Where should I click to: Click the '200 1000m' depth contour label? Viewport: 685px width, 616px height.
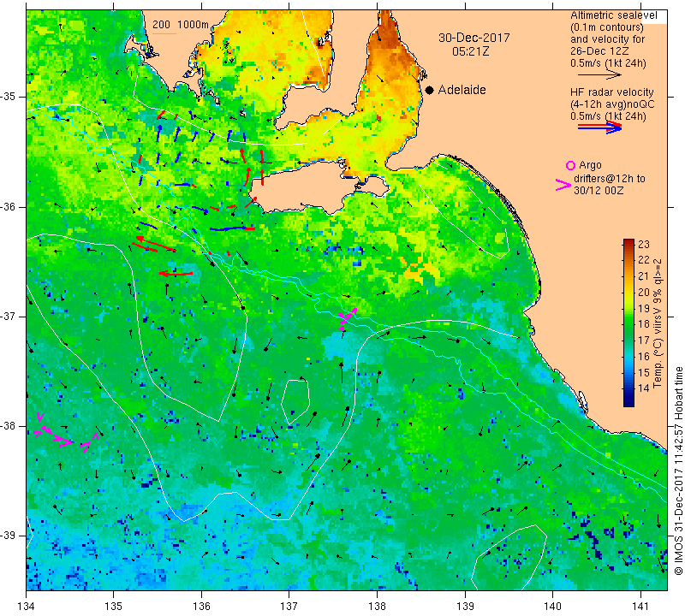[181, 25]
